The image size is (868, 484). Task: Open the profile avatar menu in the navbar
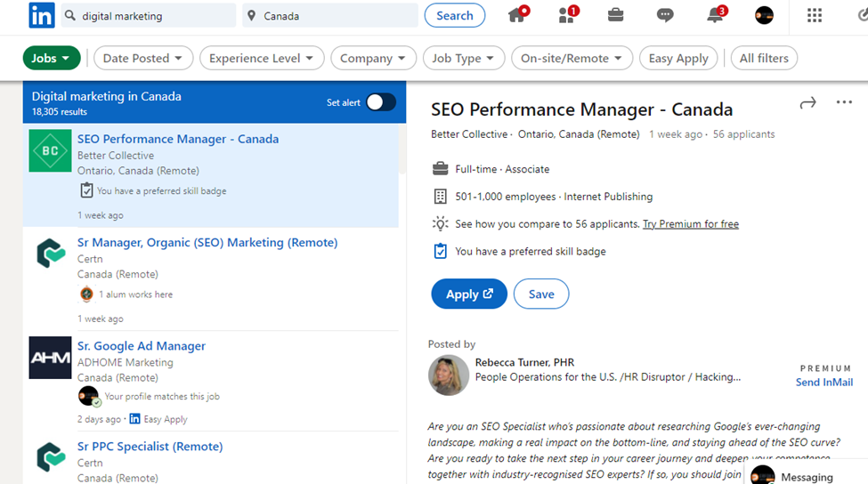coord(764,15)
